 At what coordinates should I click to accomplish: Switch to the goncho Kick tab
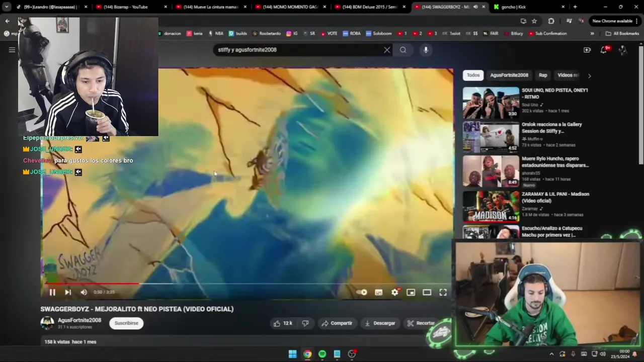(528, 7)
